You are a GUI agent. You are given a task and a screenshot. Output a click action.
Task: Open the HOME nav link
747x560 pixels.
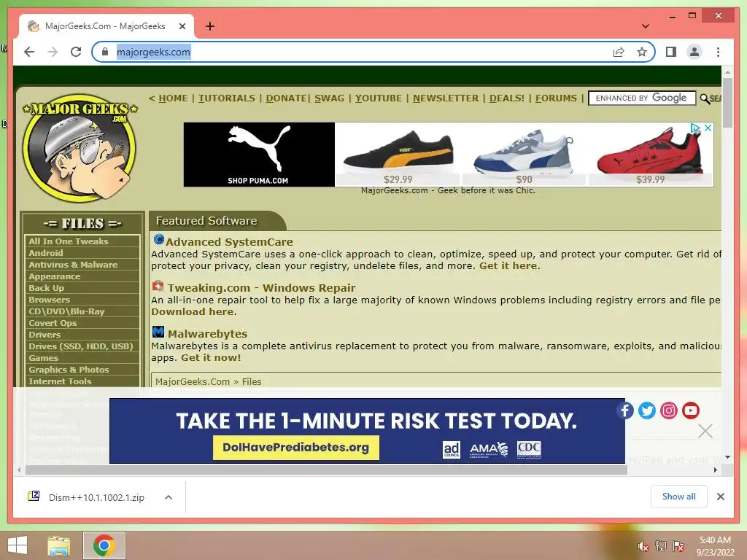point(173,98)
